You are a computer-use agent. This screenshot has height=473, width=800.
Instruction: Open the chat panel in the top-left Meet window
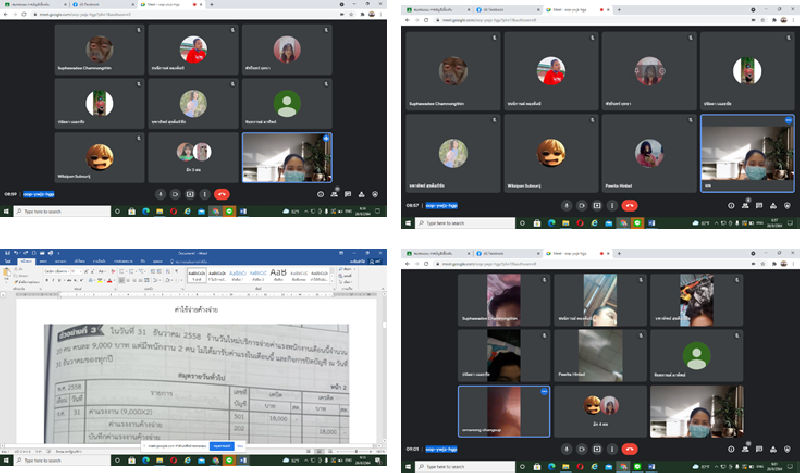348,193
